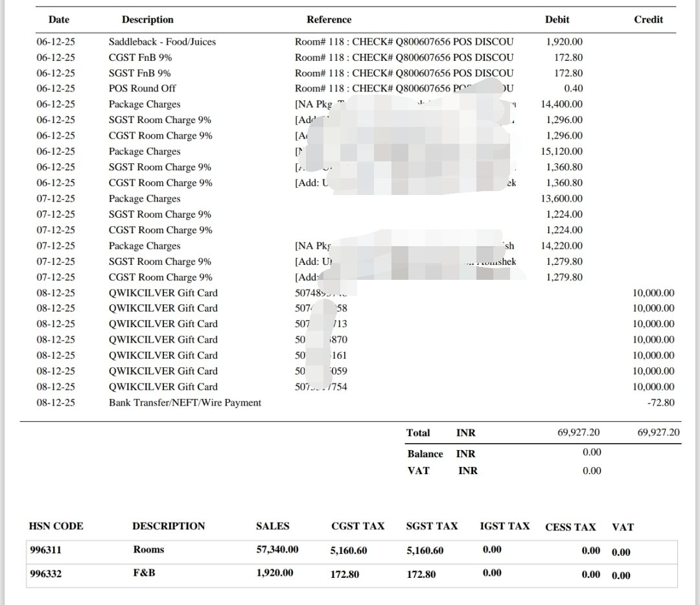This screenshot has width=700, height=605.
Task: Click the gift card reference ending 713
Action: click(x=321, y=324)
